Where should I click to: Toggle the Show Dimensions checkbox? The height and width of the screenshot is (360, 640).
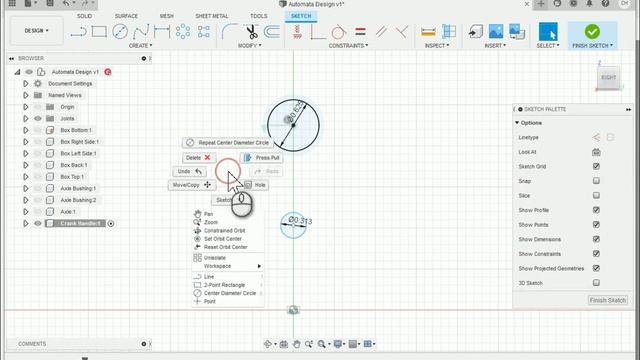(x=596, y=239)
